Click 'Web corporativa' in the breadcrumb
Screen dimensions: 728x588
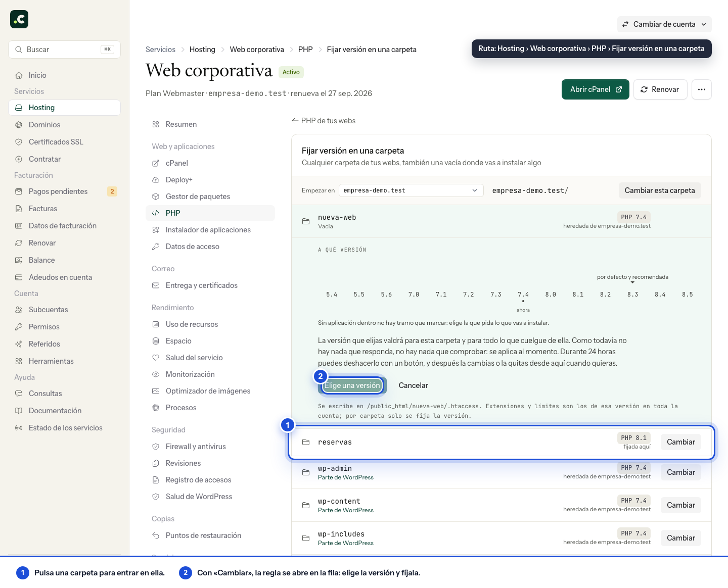click(257, 50)
